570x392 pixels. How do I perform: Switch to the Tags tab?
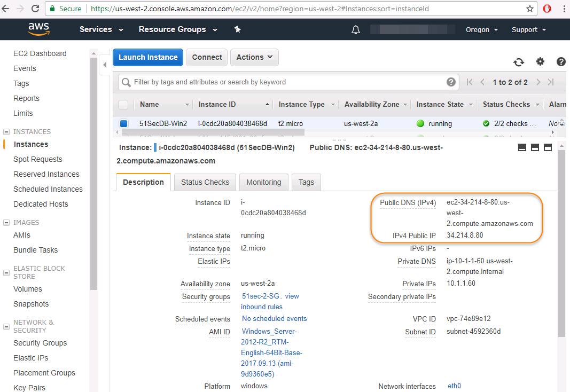(x=306, y=182)
